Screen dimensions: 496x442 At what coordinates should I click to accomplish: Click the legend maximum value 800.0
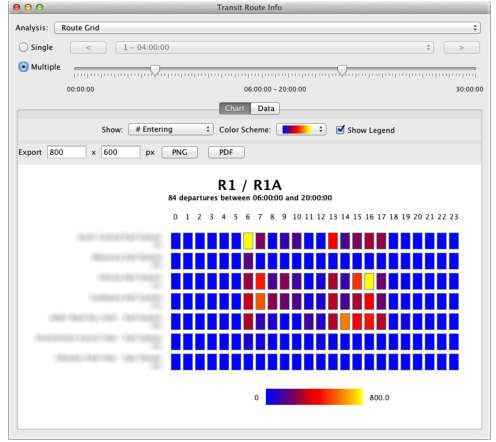click(379, 397)
